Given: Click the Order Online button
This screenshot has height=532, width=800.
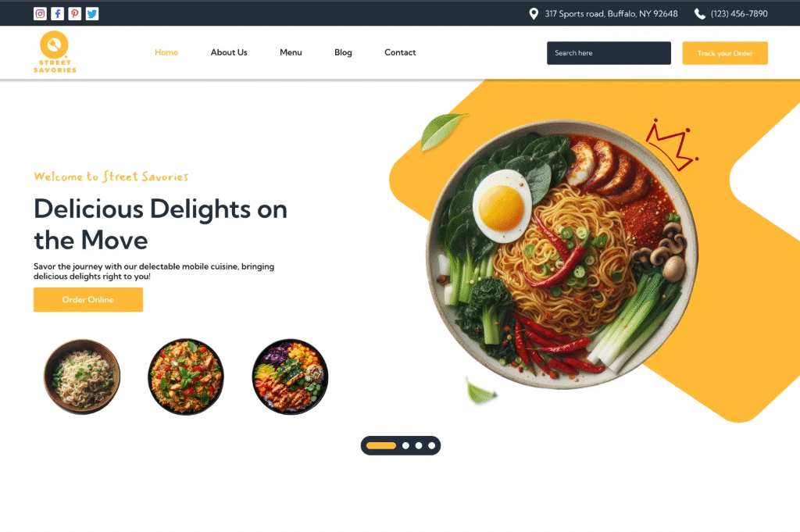Looking at the screenshot, I should (x=88, y=299).
